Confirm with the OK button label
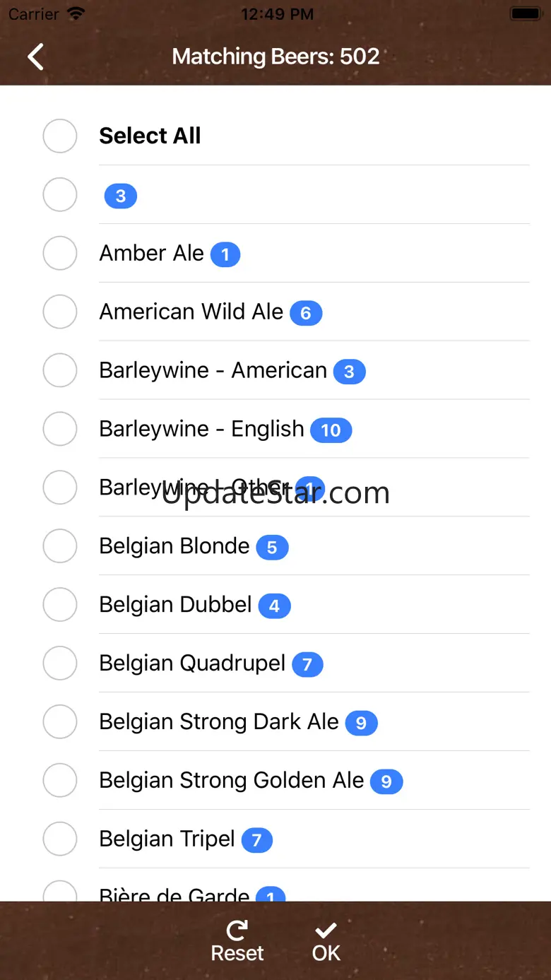 (326, 953)
